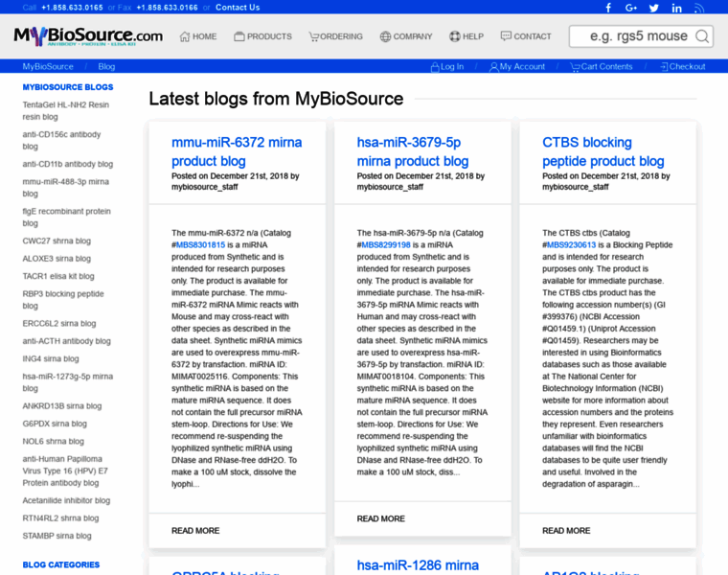Open anti-Human Papilloma Virus E7 antibody blog
Image resolution: width=728 pixels, height=575 pixels.
point(65,471)
